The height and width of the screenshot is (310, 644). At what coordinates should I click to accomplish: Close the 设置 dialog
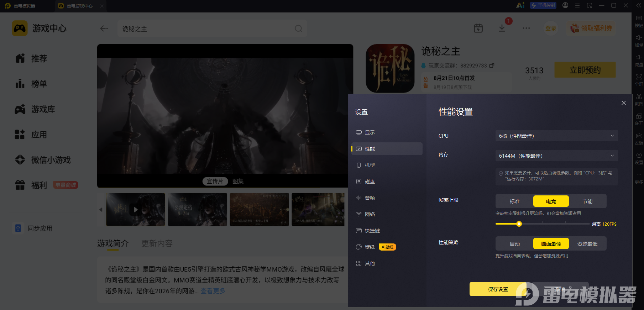(624, 103)
